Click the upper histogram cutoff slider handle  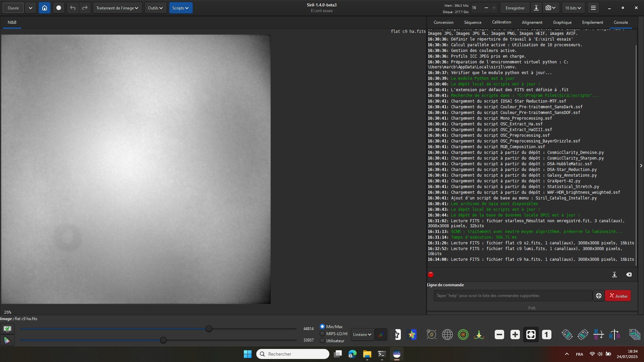(x=209, y=329)
